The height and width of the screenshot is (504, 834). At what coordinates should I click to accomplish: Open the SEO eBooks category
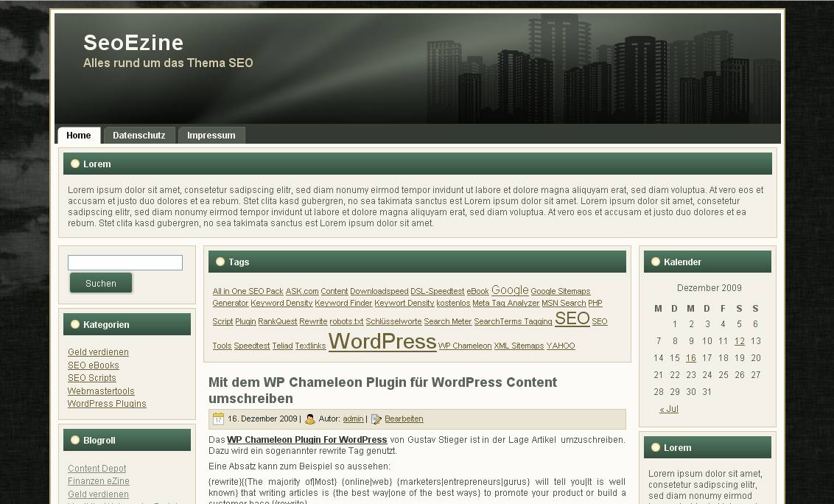[94, 365]
